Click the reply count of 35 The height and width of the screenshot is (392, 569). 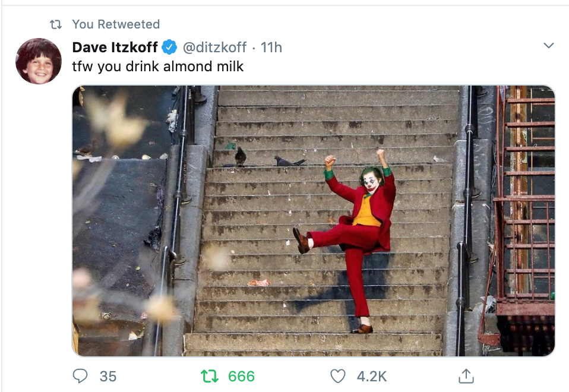click(108, 376)
